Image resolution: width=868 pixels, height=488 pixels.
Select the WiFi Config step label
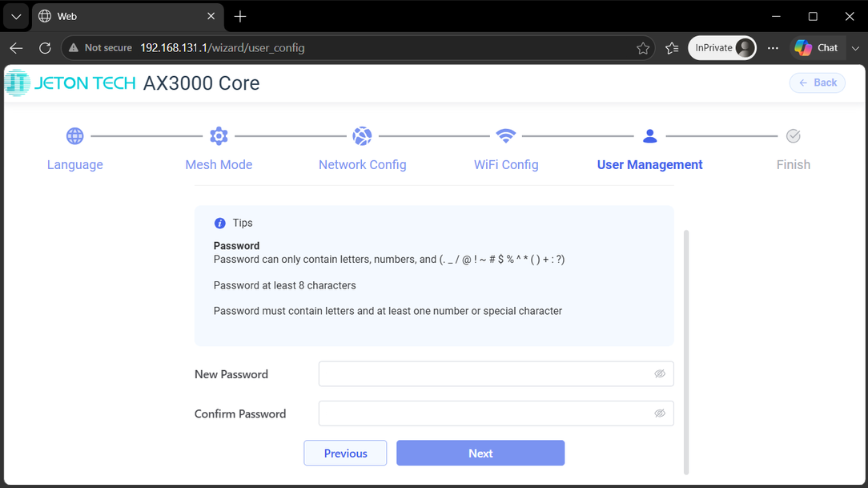[506, 164]
